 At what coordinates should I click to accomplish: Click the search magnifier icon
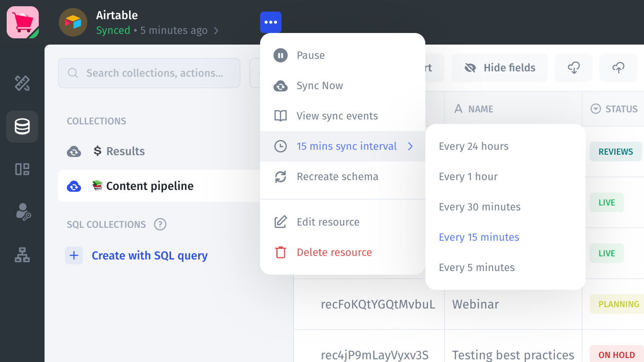(x=73, y=73)
